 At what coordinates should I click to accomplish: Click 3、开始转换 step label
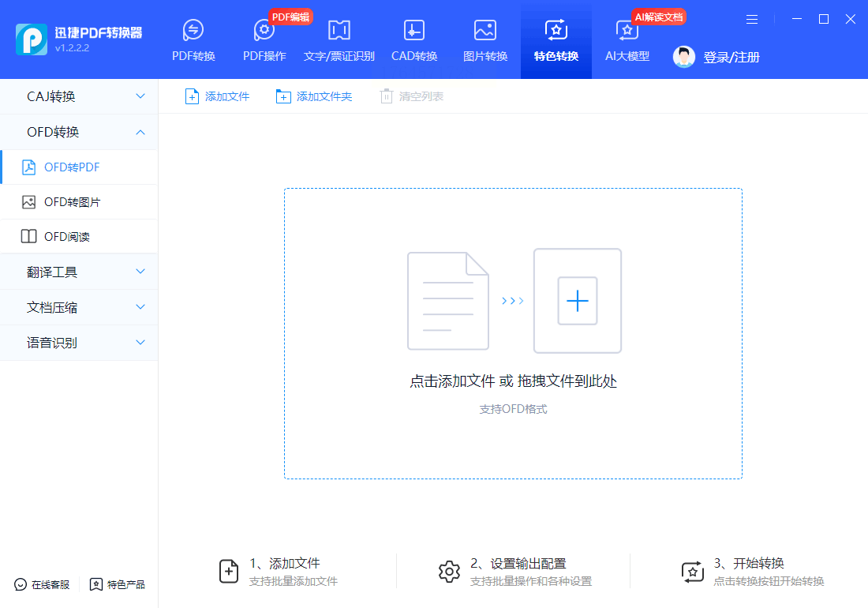tap(749, 563)
